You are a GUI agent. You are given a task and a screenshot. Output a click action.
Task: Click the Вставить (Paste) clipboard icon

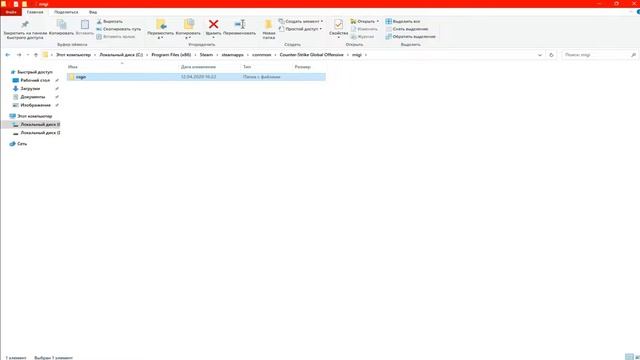[x=85, y=24]
